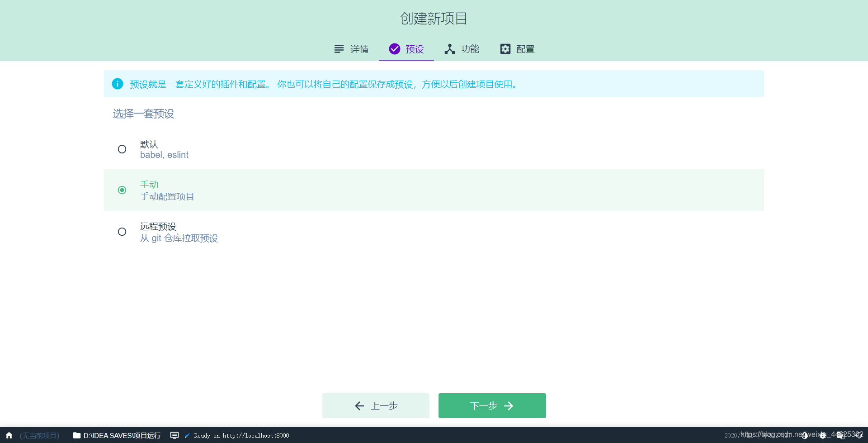Click the checkmark icon on the 预设 tab
This screenshot has height=443, width=868.
click(395, 49)
